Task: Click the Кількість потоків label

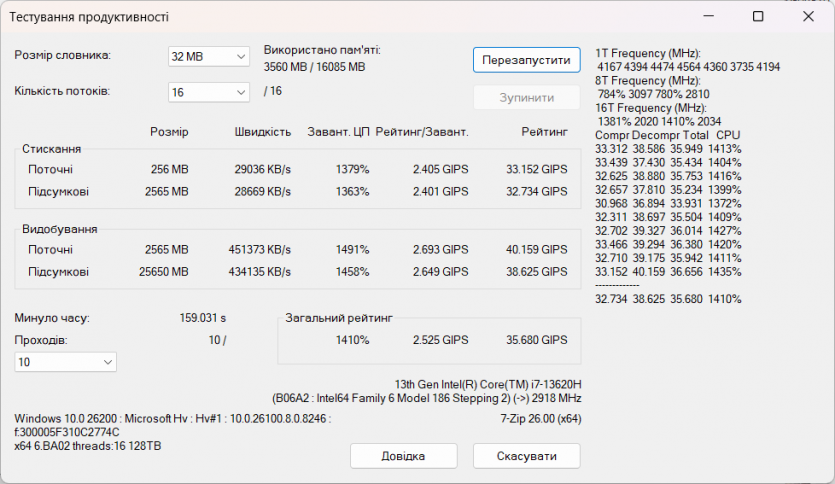Action: coord(62,91)
